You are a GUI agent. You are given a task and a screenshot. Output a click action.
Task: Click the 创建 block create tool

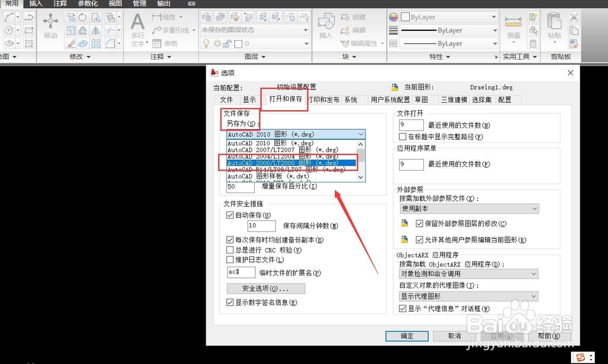(353, 17)
